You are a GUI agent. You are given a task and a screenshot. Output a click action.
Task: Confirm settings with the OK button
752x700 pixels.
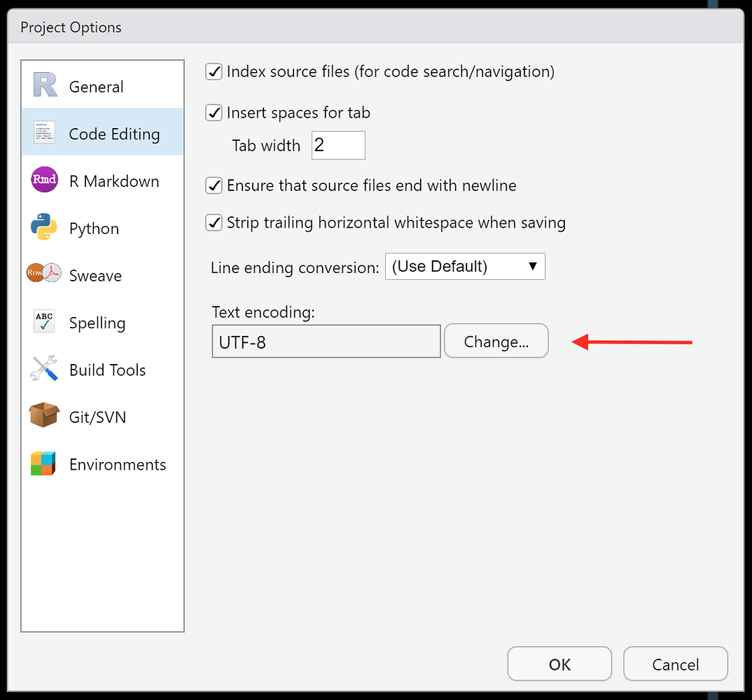[x=559, y=664]
